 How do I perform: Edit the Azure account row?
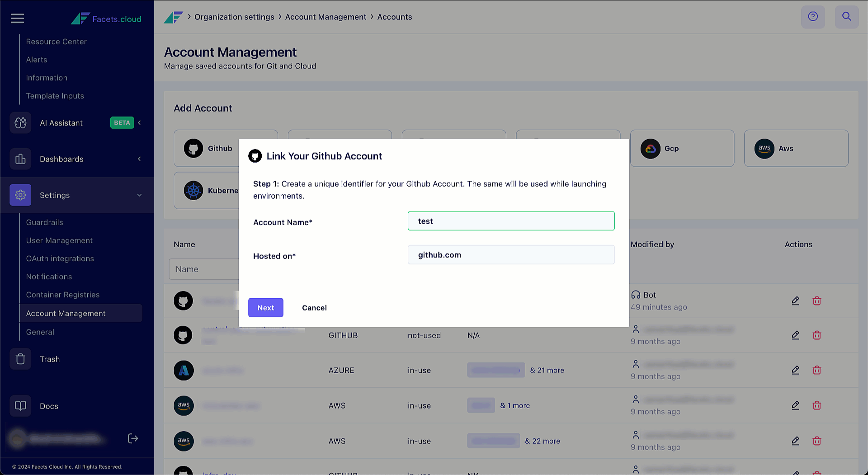coord(795,370)
